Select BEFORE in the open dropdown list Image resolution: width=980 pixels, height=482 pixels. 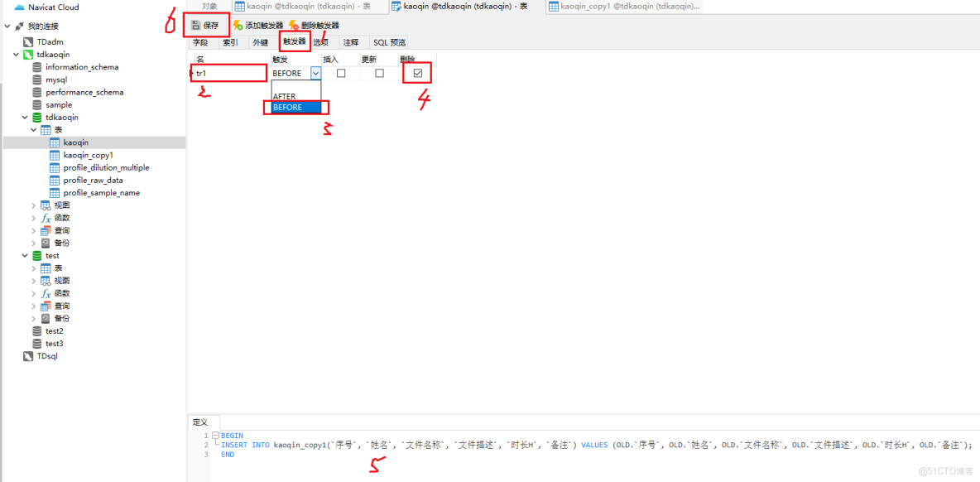click(x=291, y=107)
